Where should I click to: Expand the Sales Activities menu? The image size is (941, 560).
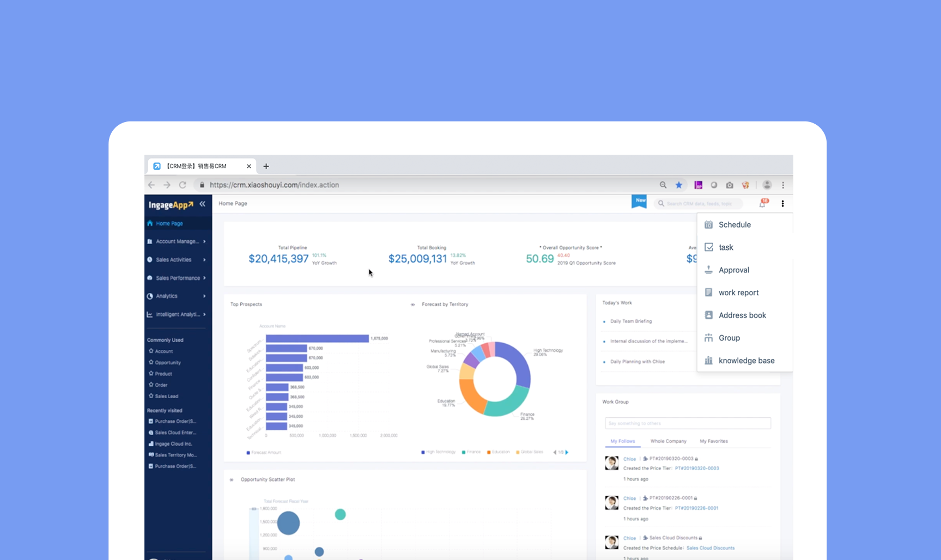[173, 259]
